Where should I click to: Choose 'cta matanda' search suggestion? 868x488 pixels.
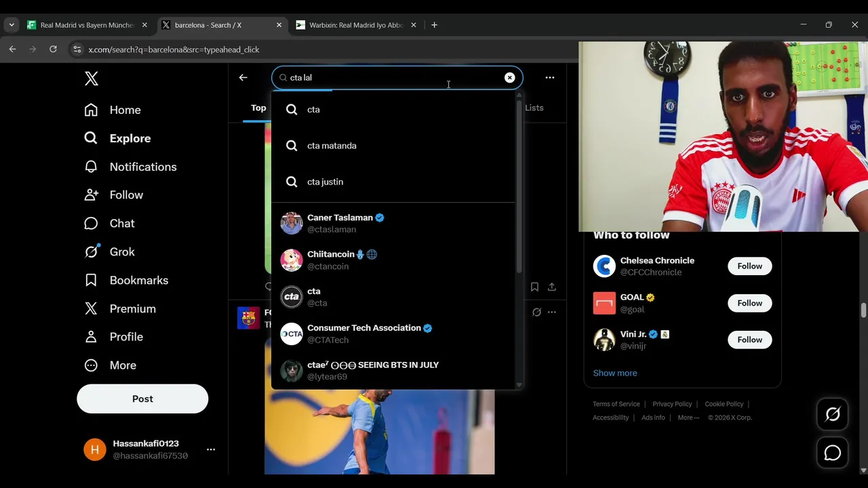393,146
